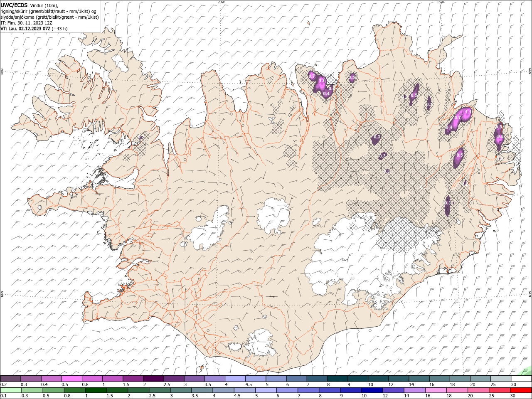The image size is (532, 399).
Task: Click deep blue lower legend swatch 10 to 12
Action: point(372,390)
